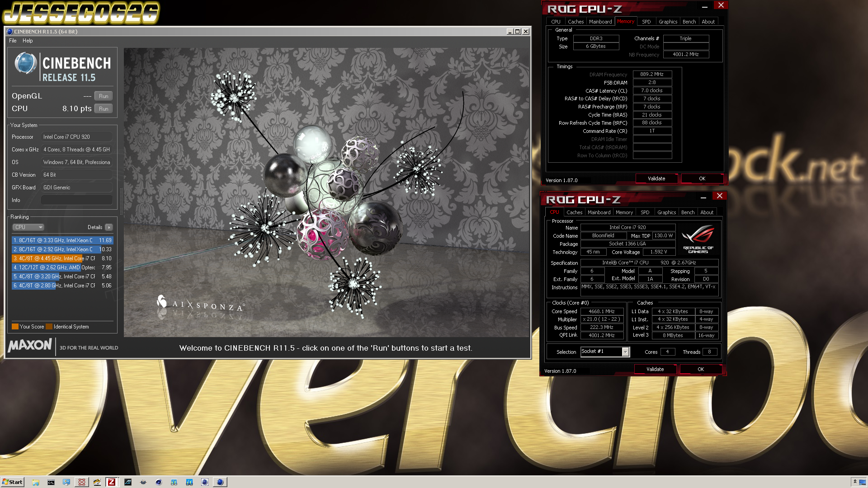This screenshot has width=868, height=488.
Task: Switch to About tab in top CPU-Z window
Action: point(708,22)
